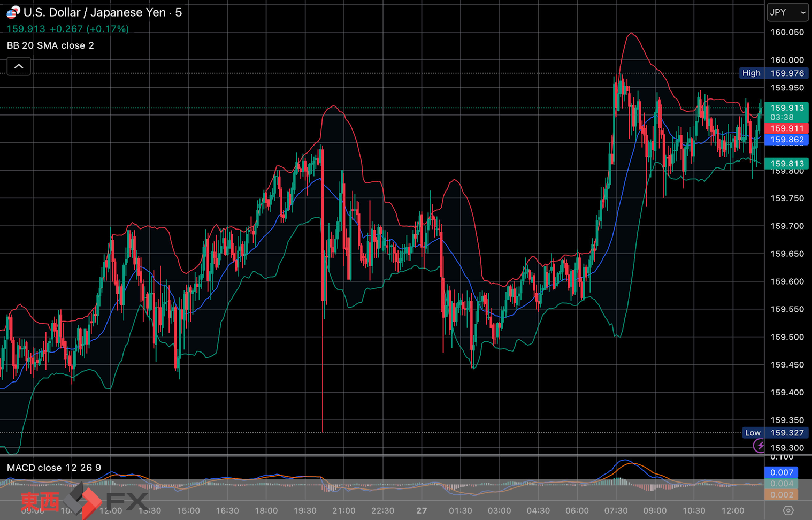Click the 27 date marker on time axis

coord(422,510)
